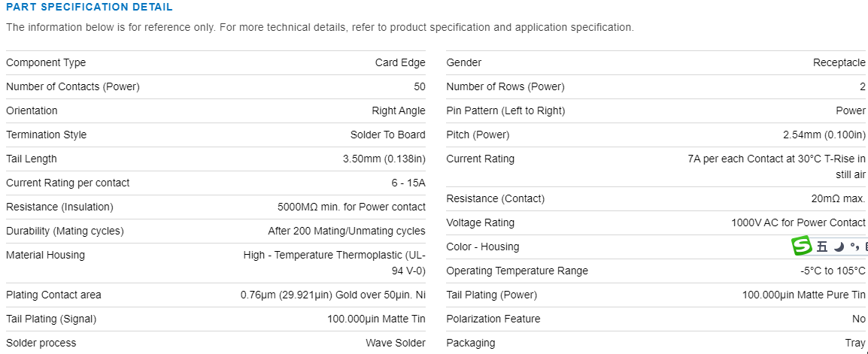Click the Card Edge value
Viewport: 868px width, 354px height.
tap(400, 62)
